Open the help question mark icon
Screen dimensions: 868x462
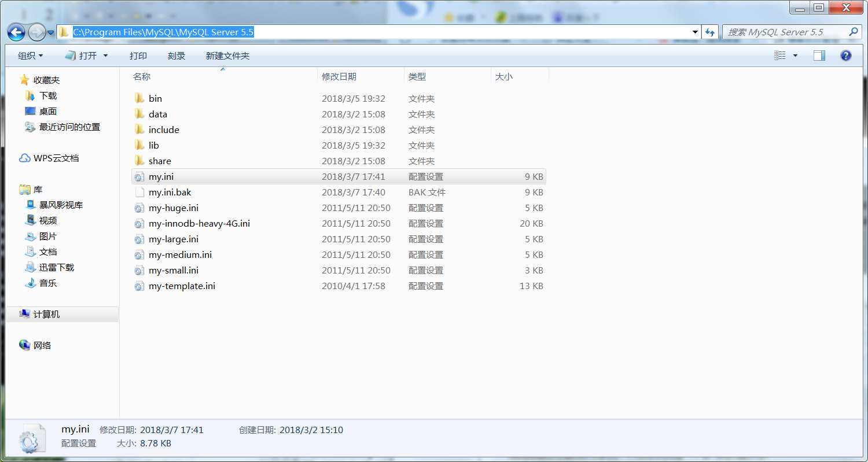[x=845, y=56]
